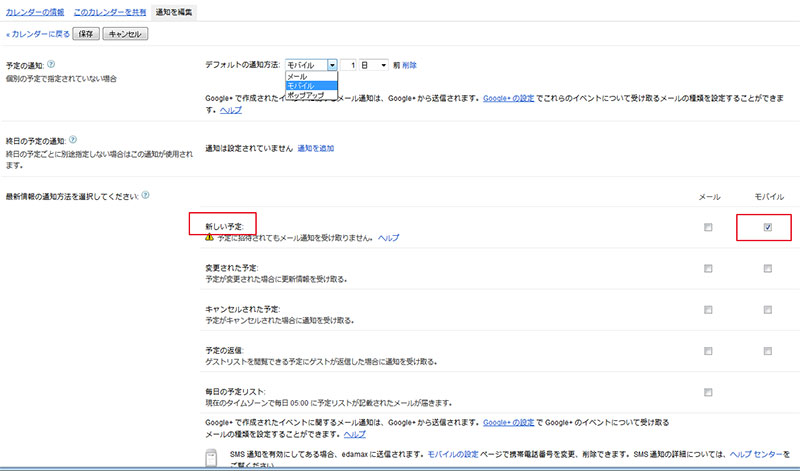Enable モバイル checkbox for 変更された予定
This screenshot has width=800, height=471.
click(768, 268)
